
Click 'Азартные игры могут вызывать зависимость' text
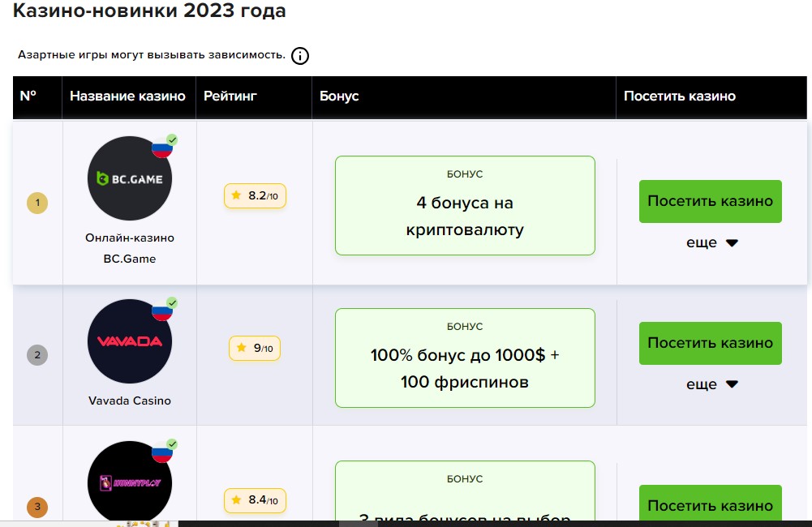point(152,55)
